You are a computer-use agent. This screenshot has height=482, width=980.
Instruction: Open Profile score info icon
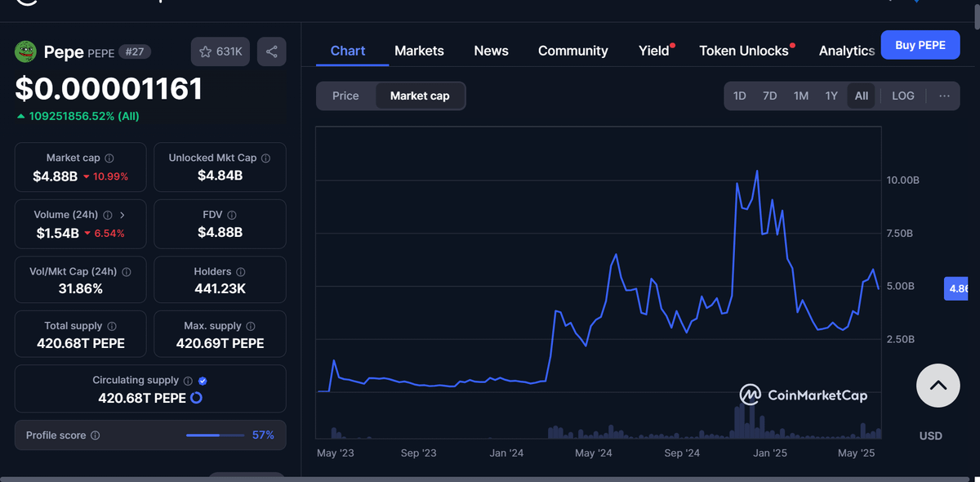click(x=95, y=435)
